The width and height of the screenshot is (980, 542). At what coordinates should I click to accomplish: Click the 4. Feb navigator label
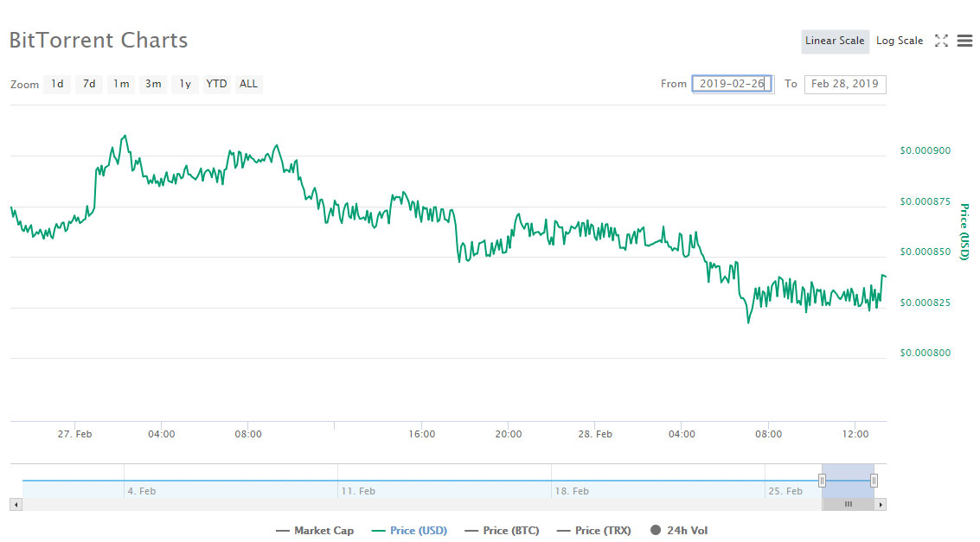tap(142, 491)
